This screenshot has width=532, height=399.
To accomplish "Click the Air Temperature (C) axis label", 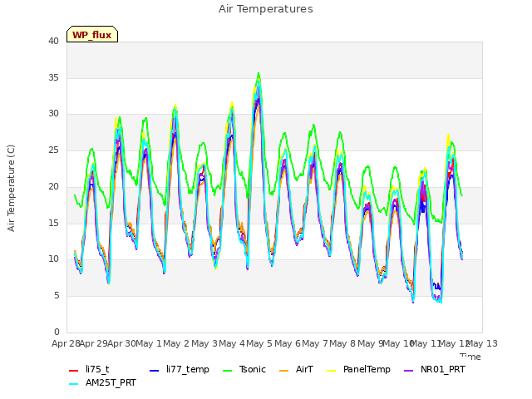I will [x=11, y=189].
